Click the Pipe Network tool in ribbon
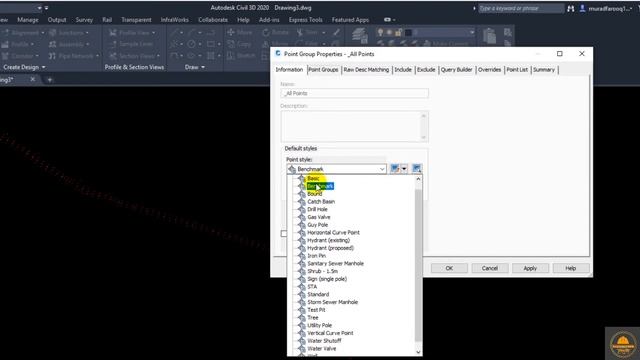640x360 pixels. pyautogui.click(x=73, y=56)
